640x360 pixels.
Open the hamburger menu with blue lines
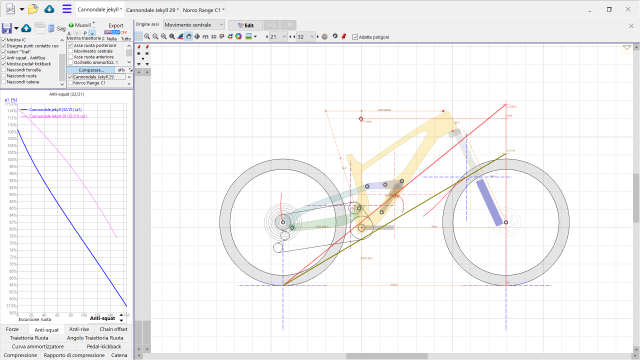pos(67,9)
